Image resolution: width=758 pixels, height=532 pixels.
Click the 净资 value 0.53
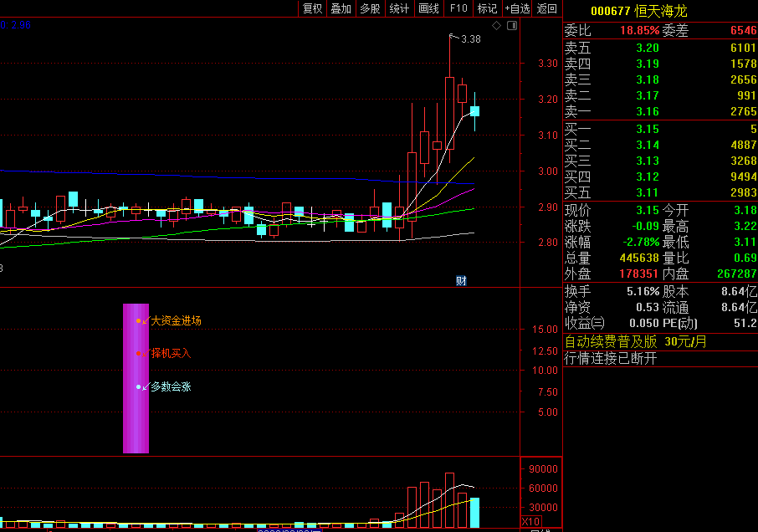[648, 307]
